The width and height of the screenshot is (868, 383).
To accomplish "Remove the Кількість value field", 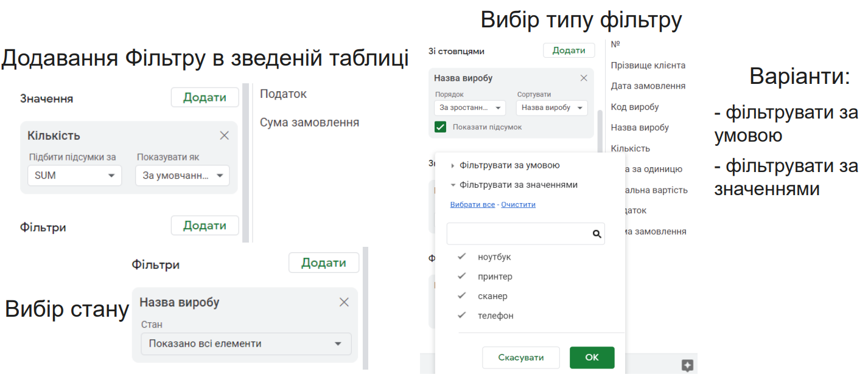I will pyautogui.click(x=224, y=136).
